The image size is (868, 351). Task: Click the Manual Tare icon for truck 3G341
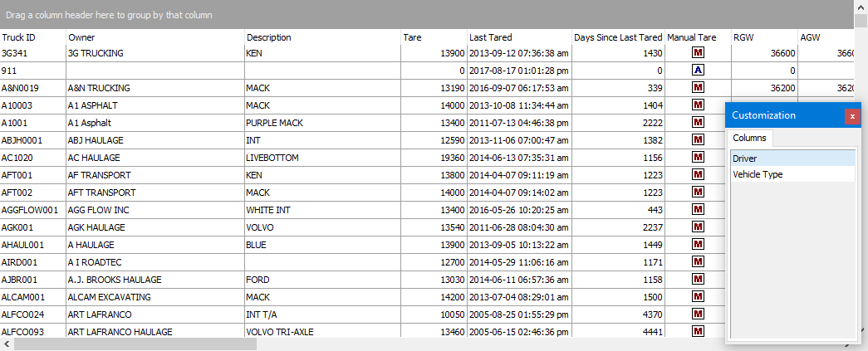click(699, 53)
